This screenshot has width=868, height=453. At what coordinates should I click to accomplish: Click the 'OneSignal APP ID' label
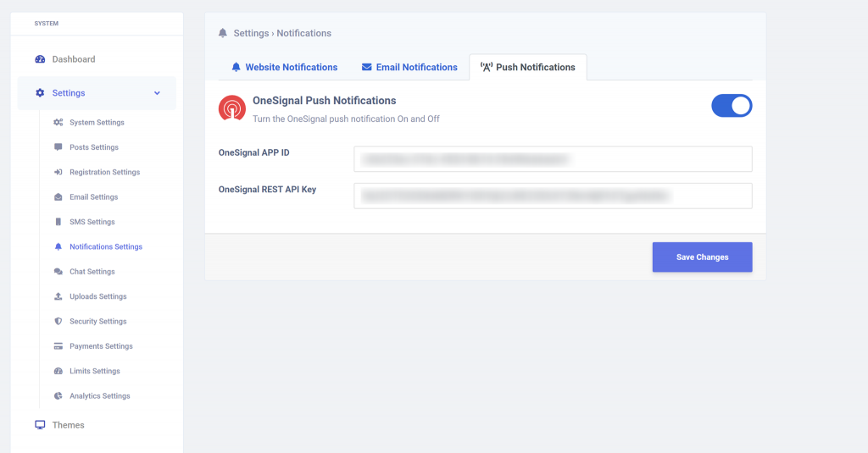[254, 152]
